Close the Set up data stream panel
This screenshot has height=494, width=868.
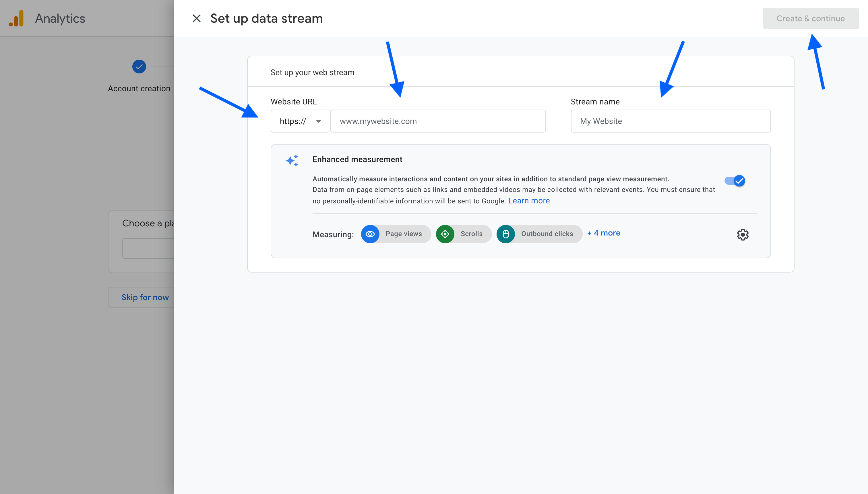point(196,18)
